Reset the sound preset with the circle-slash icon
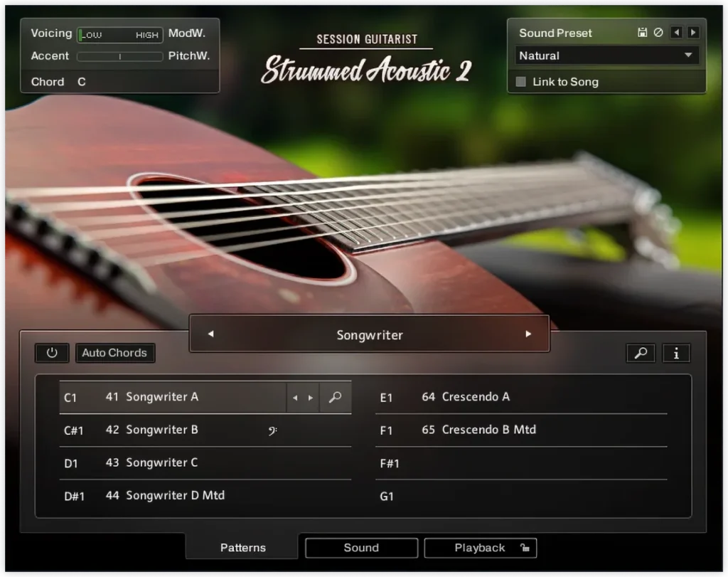Image resolution: width=728 pixels, height=577 pixels. [x=658, y=33]
